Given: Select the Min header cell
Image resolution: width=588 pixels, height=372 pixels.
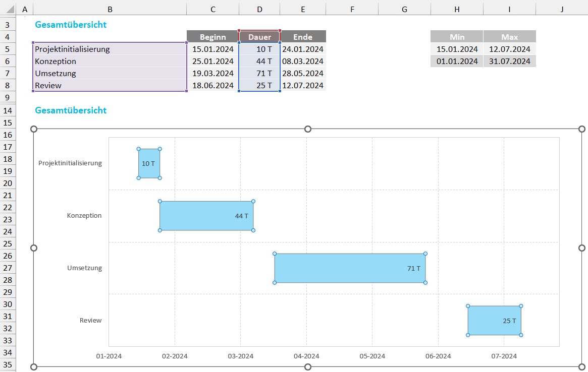Looking at the screenshot, I should coord(457,37).
